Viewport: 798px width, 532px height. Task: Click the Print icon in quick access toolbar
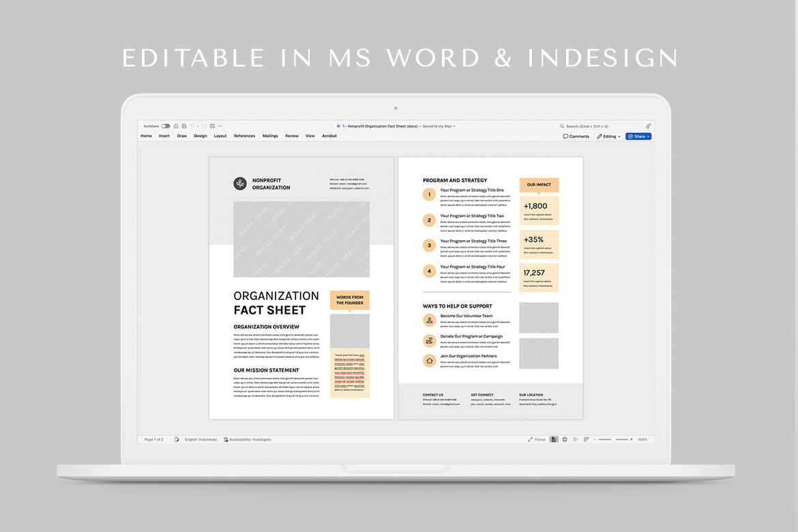pyautogui.click(x=212, y=126)
